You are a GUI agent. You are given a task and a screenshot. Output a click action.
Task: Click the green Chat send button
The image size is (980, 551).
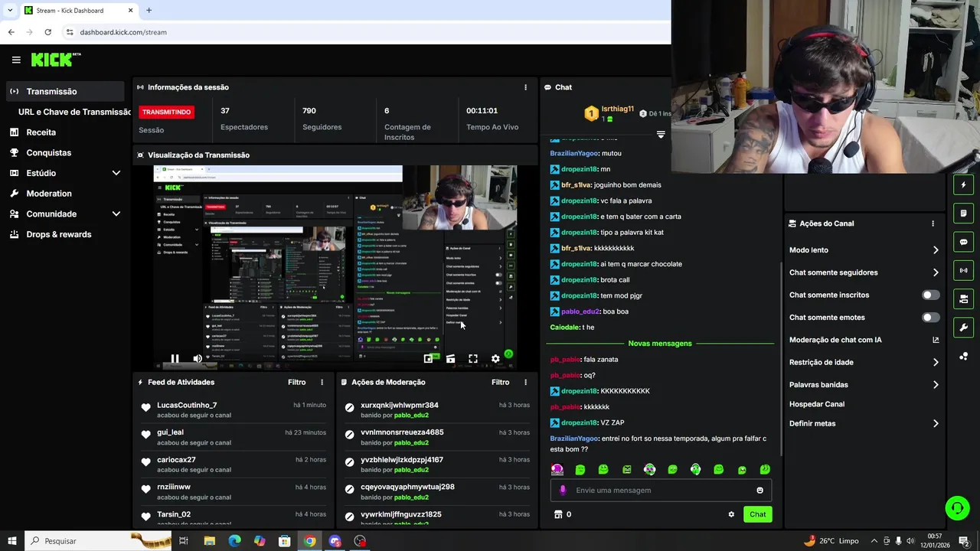(757, 514)
